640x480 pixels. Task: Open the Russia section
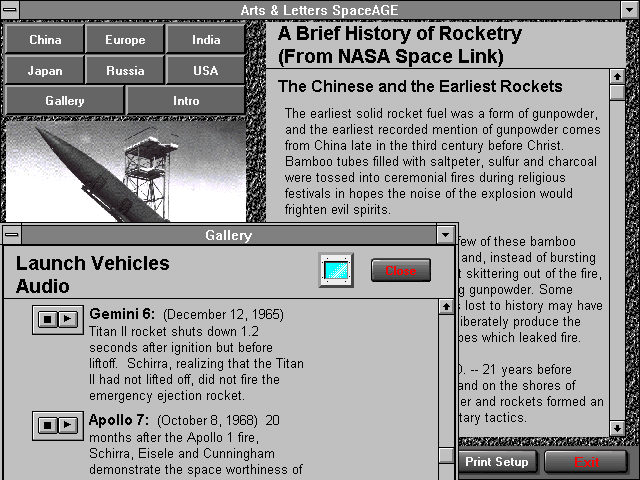pyautogui.click(x=125, y=70)
